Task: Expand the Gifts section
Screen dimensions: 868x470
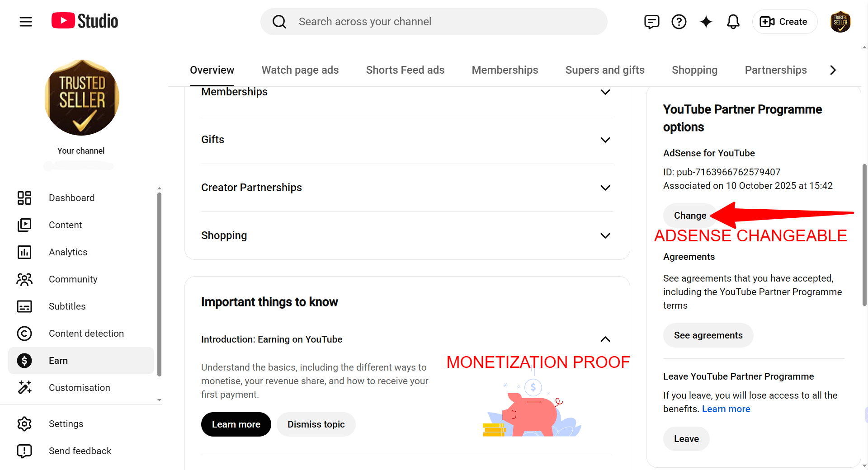Action: (407, 140)
